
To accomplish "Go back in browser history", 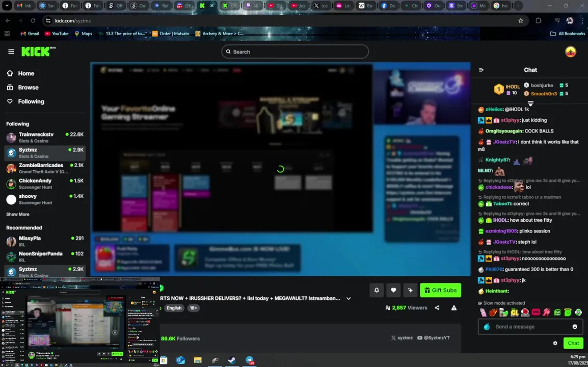I will coord(8,20).
